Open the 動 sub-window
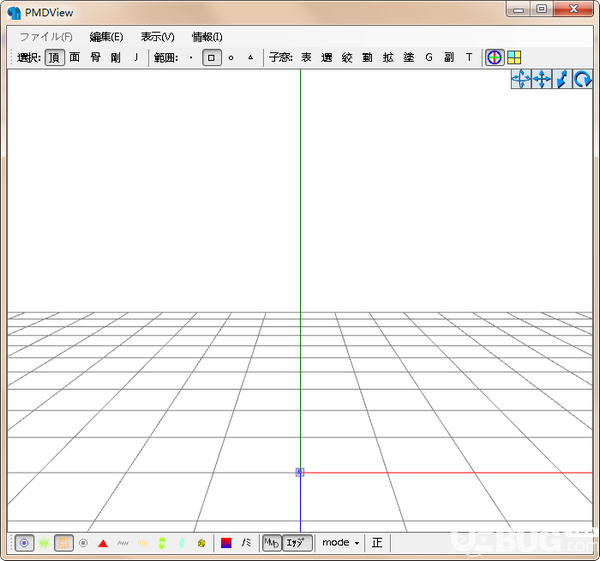Screen dimensions: 600x561 coord(367,58)
